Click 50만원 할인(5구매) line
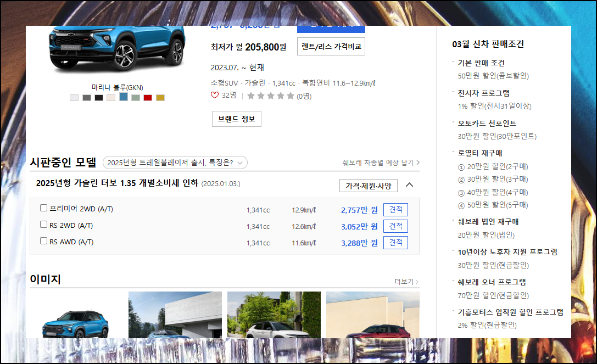The width and height of the screenshot is (597, 364). coord(493,205)
